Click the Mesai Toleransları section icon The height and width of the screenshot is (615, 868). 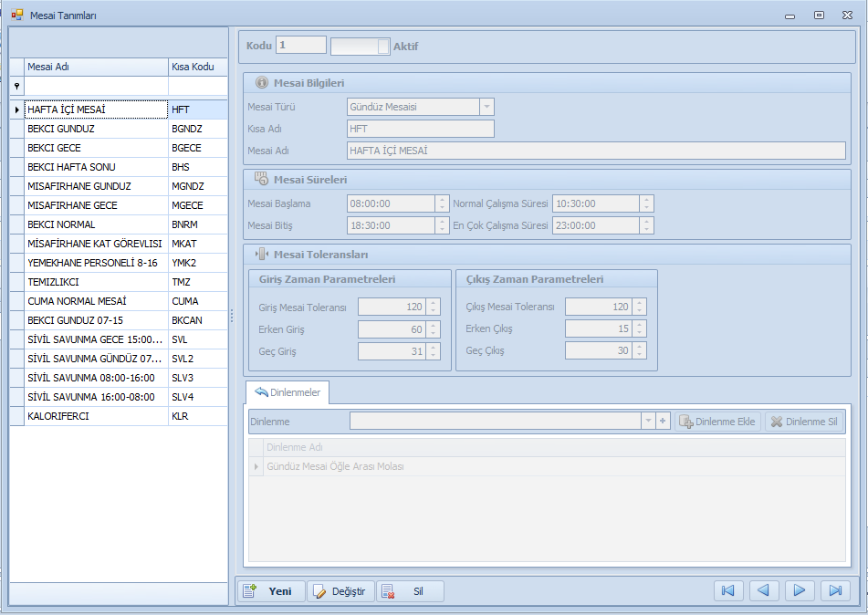pos(262,254)
